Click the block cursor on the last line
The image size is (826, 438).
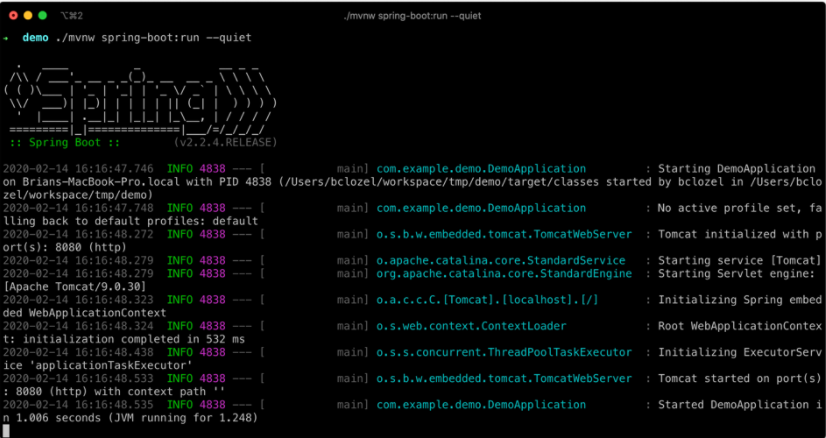[6, 431]
